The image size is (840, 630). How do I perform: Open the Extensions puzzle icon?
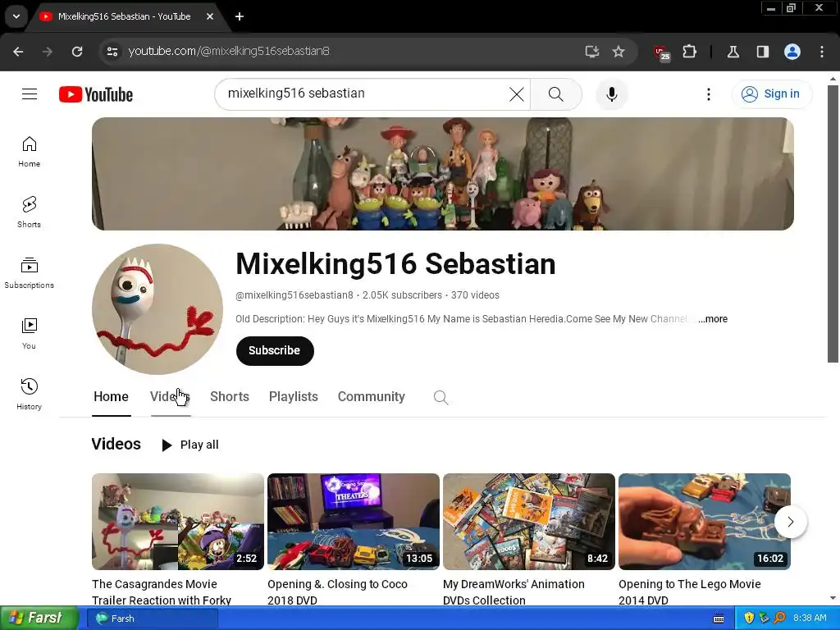point(689,52)
